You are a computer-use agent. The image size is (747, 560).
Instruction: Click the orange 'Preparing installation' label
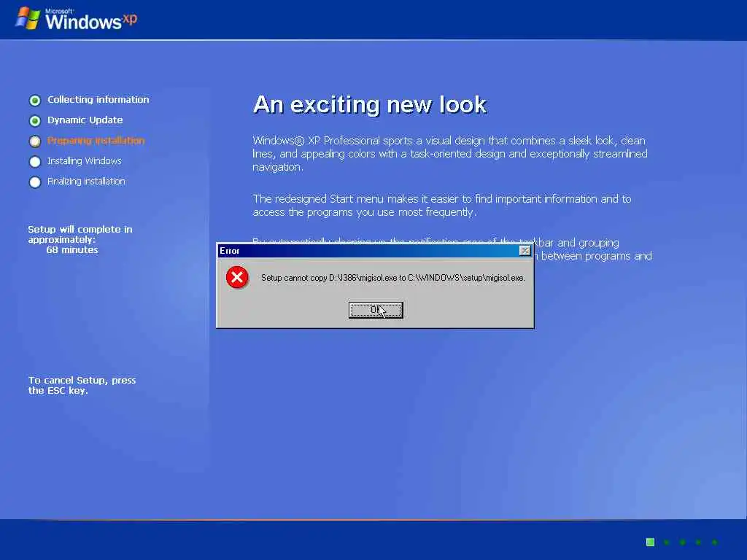pyautogui.click(x=96, y=141)
